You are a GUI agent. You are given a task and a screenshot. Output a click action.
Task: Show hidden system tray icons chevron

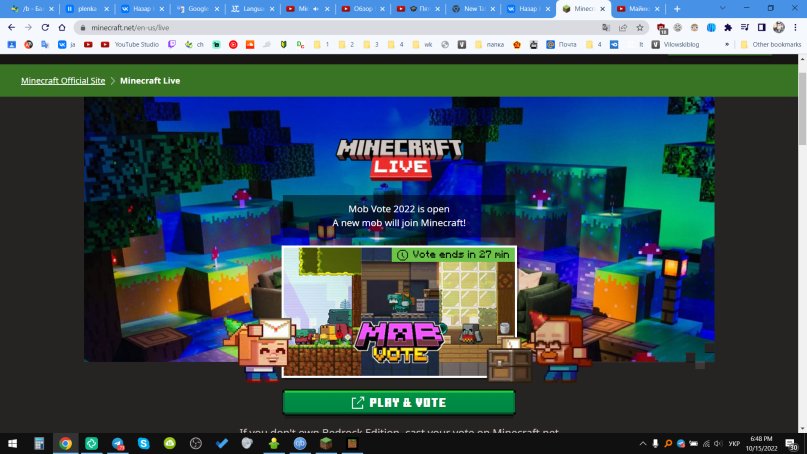[x=642, y=443]
